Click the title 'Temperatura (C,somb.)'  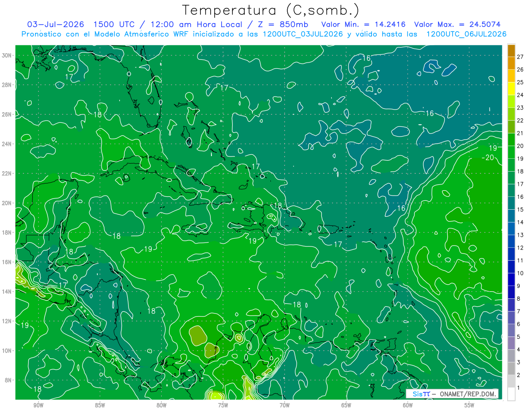270,11
